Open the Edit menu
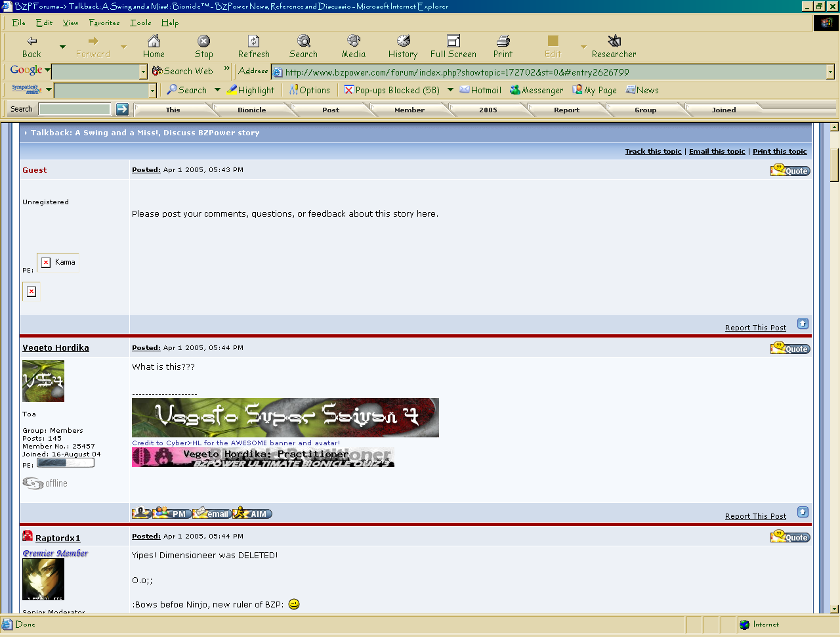The image size is (840, 637). (x=44, y=22)
